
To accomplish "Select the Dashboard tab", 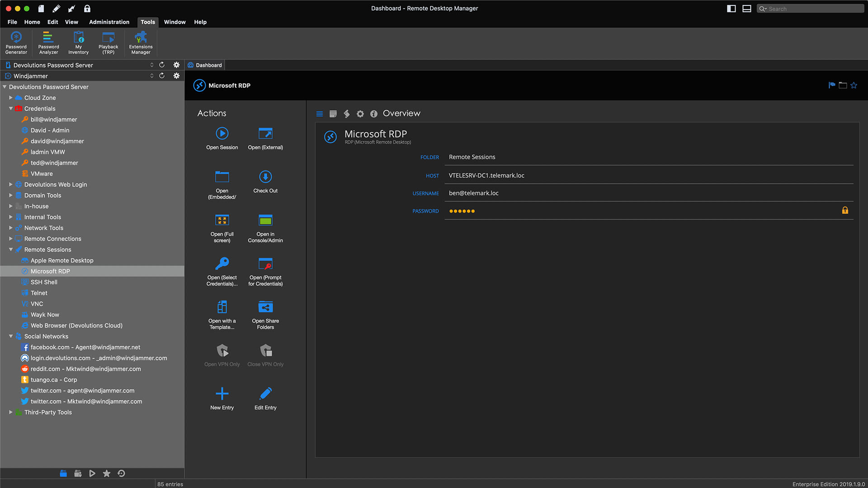I will [209, 65].
